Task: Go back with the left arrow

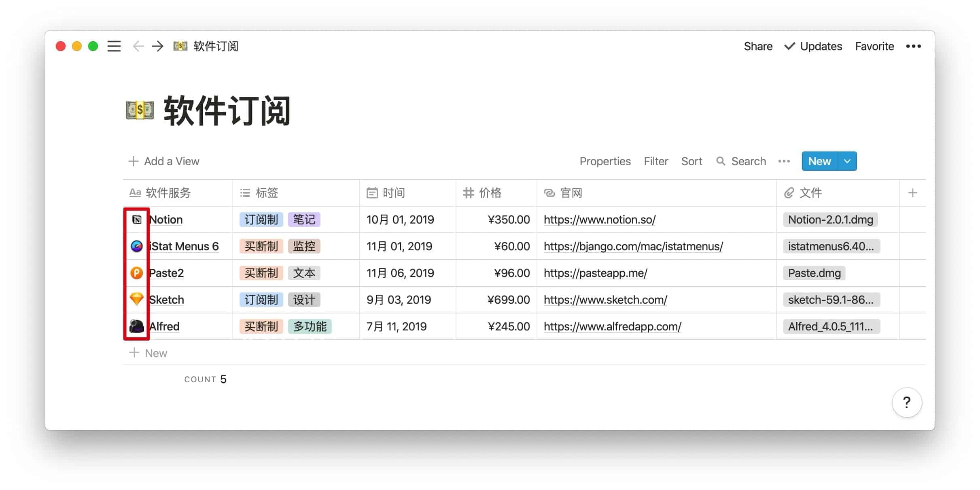Action: coord(138,46)
